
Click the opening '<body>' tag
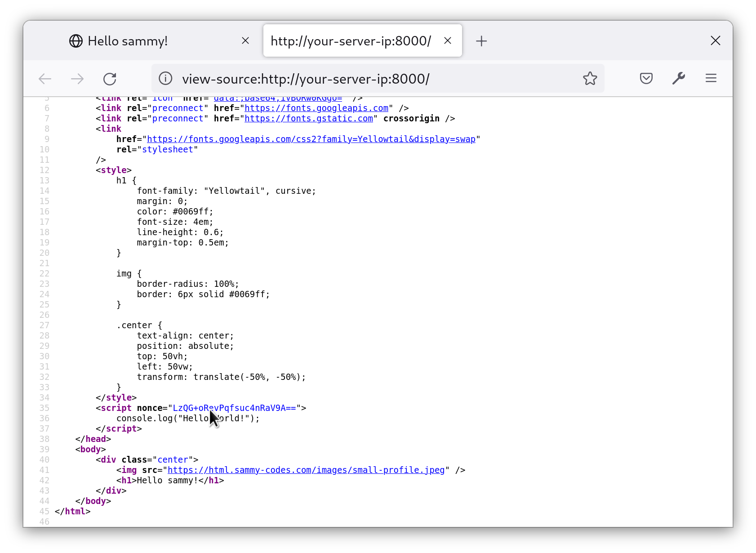[x=91, y=449]
